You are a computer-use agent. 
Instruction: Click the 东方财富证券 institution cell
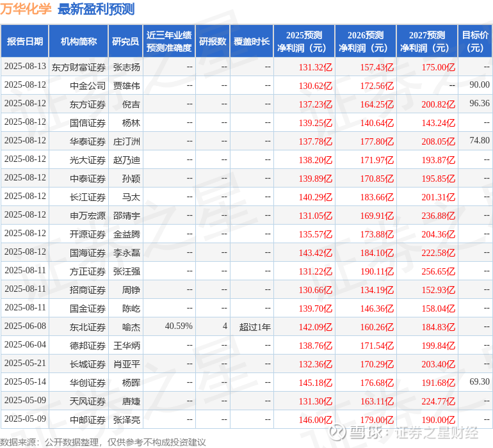79,67
